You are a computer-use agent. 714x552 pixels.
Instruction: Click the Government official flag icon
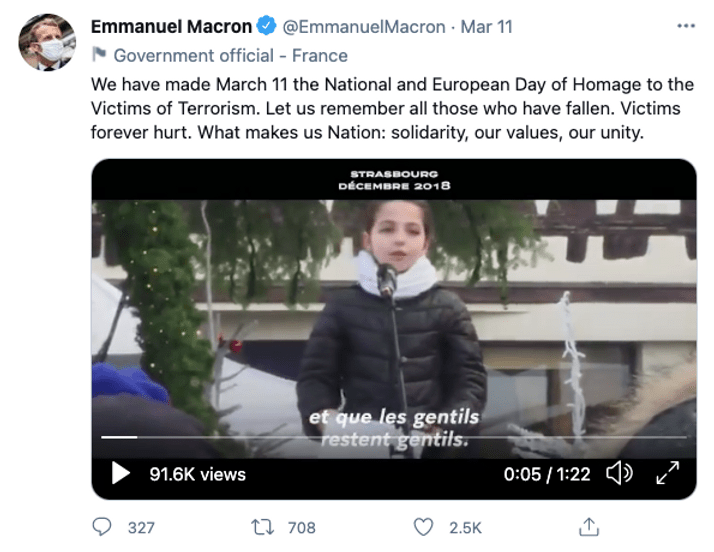pos(98,55)
